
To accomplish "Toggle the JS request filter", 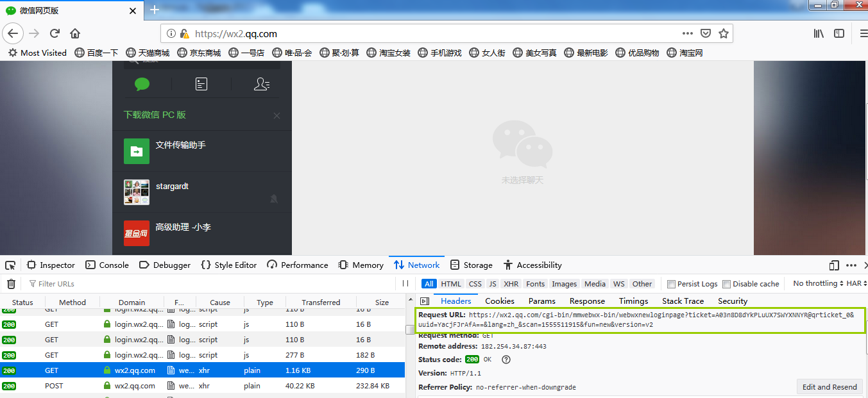I will pos(492,284).
